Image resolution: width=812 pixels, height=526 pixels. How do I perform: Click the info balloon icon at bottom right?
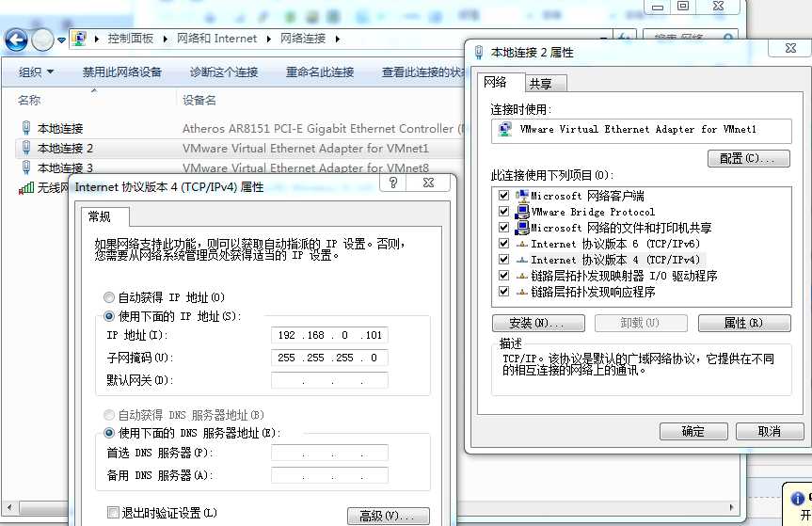pos(798,499)
